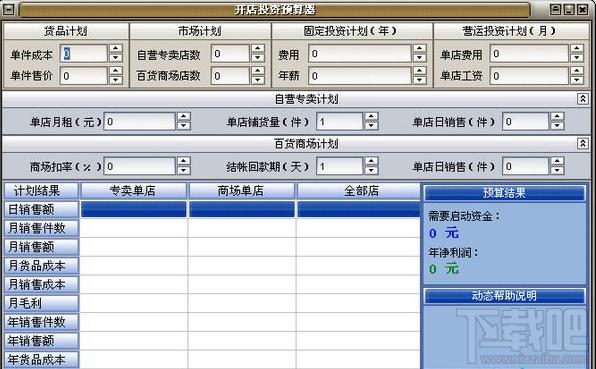
Task: Collapse the 百货商场计划 section
Action: pos(582,144)
